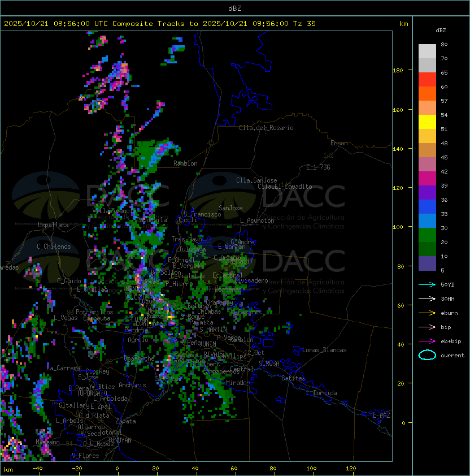Pick the slate 5-10 dBZ swatch
This screenshot has width=470, height=476.
coord(427,263)
